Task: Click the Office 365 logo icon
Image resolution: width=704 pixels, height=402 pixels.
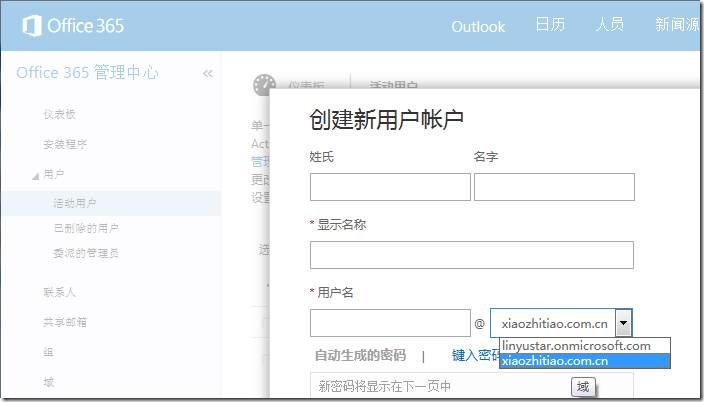Action: pyautogui.click(x=32, y=26)
